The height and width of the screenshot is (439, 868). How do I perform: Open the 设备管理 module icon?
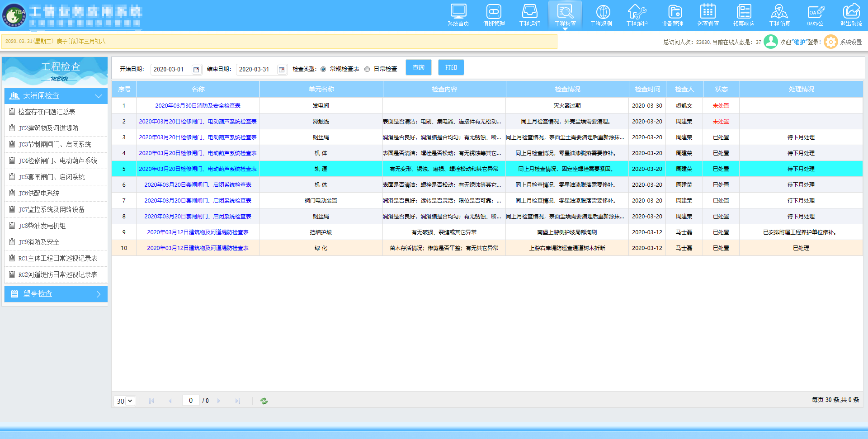[672, 15]
